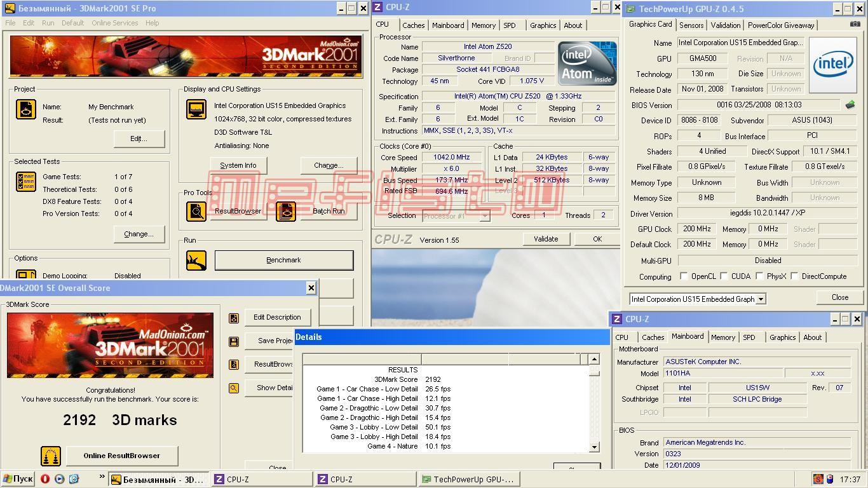The image size is (868, 488).
Task: Launch Opera from the quick launch bar
Action: click(45, 479)
